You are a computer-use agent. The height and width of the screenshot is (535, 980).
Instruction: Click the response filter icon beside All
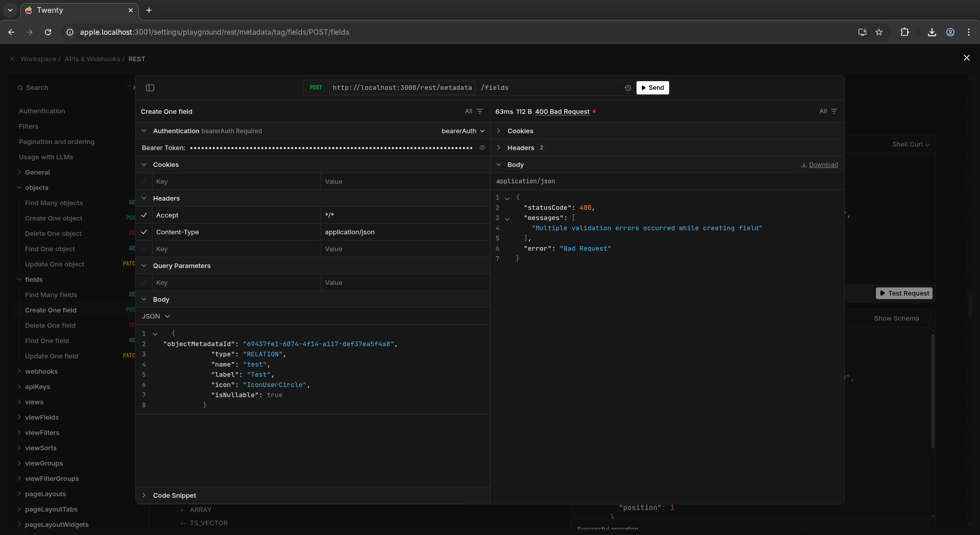click(x=834, y=111)
